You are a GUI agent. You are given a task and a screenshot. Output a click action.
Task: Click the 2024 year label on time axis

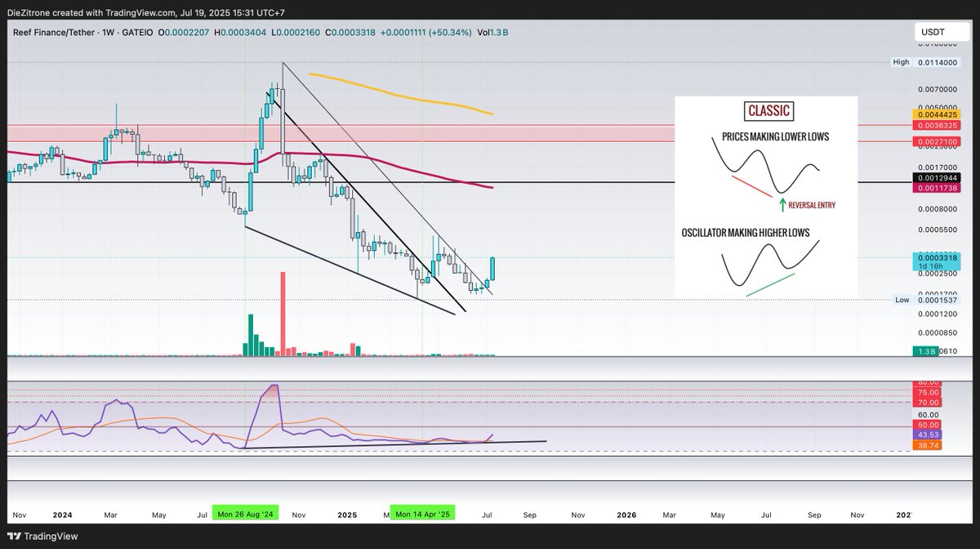click(62, 516)
